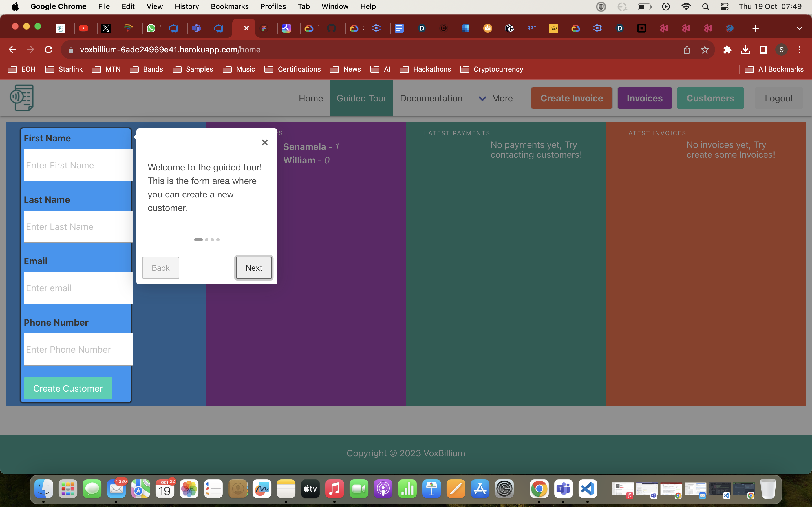Image resolution: width=812 pixels, height=507 pixels.
Task: Open the Guided Tour nav tab
Action: tap(361, 98)
